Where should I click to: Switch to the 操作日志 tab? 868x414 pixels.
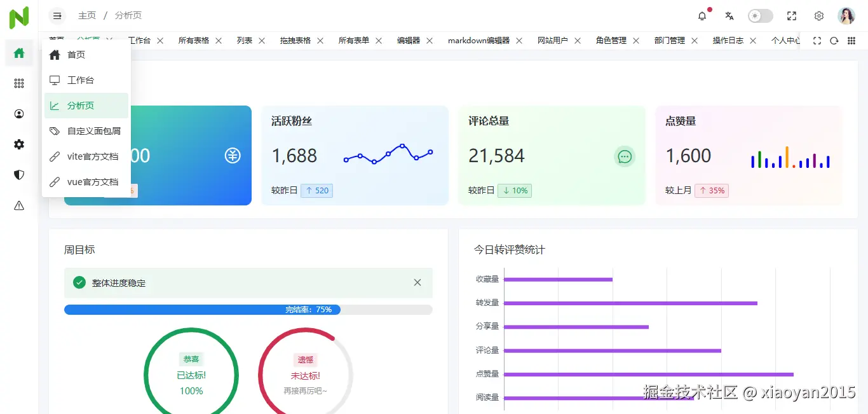click(x=728, y=41)
